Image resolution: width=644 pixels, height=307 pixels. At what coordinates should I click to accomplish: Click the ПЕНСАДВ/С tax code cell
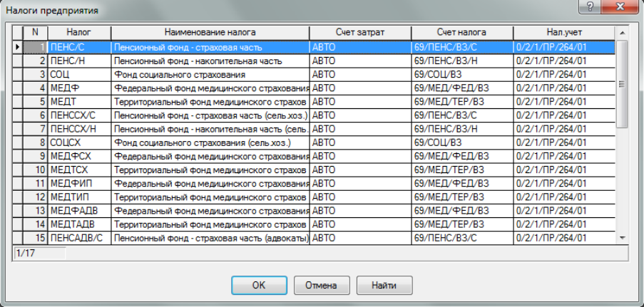[x=78, y=237]
